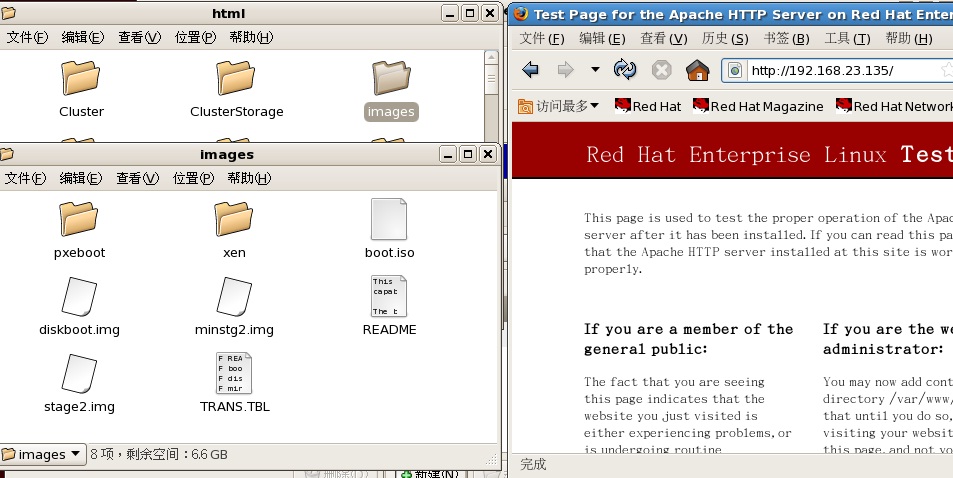Open 位置(P) menu in html window
The image size is (953, 478).
click(x=195, y=37)
